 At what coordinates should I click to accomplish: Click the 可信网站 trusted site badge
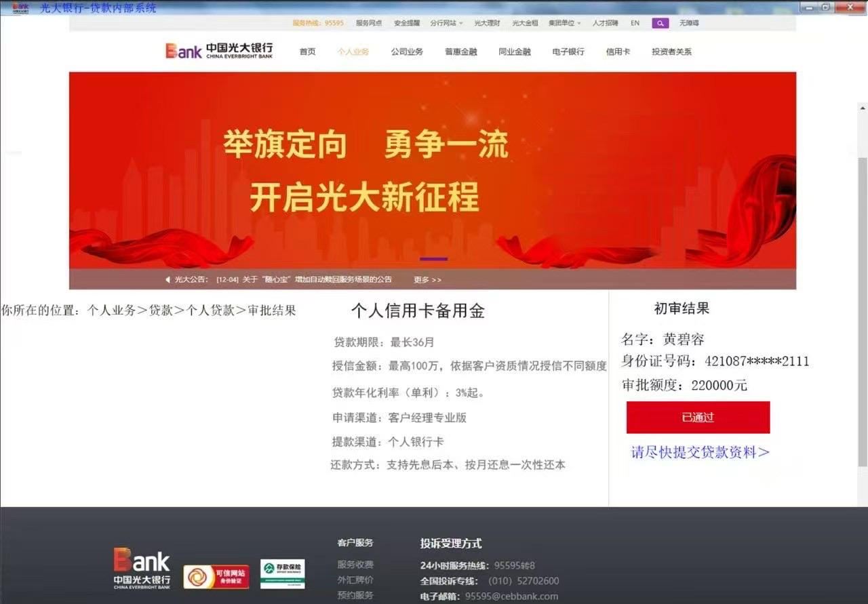pyautogui.click(x=216, y=576)
